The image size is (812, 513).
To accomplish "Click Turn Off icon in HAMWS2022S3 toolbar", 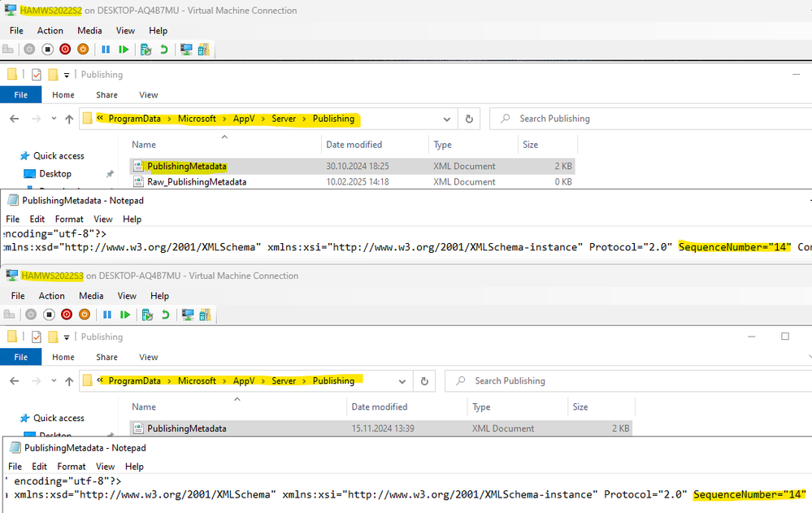I will click(x=50, y=315).
